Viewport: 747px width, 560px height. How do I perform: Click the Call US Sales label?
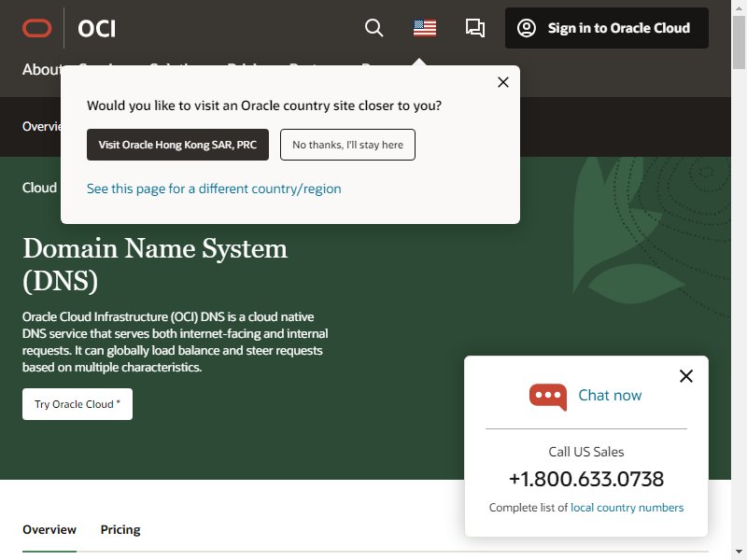click(586, 452)
